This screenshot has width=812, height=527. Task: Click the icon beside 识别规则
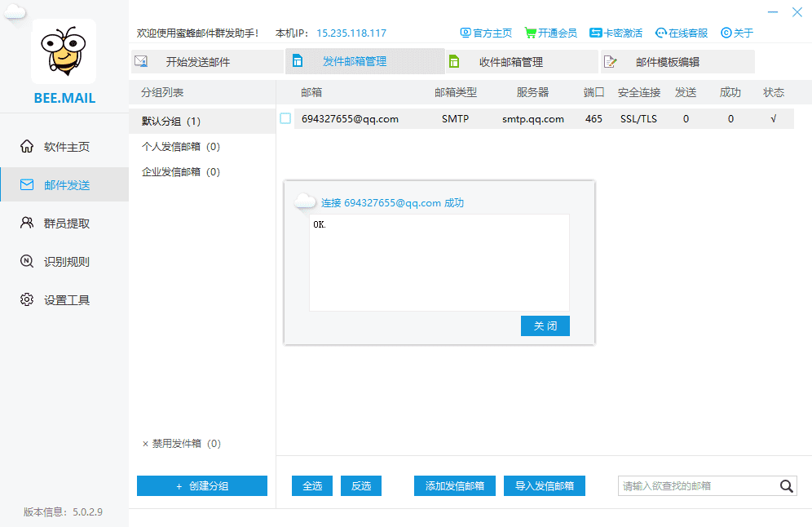pos(27,261)
